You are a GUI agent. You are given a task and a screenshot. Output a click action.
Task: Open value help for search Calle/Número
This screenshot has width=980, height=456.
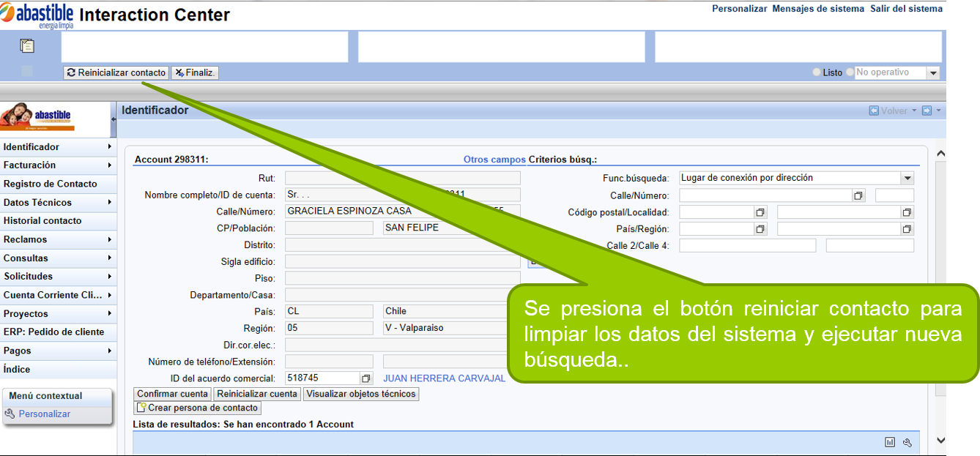point(858,195)
